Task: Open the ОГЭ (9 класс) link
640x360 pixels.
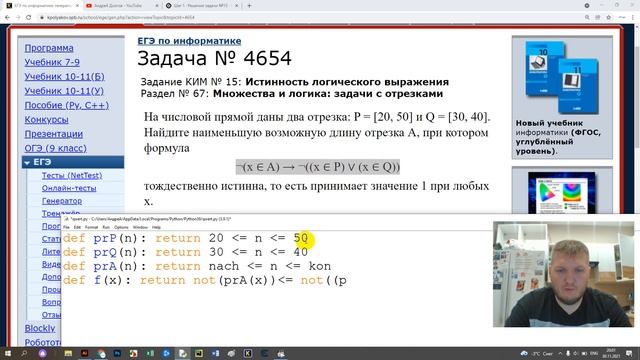Action: click(56, 148)
